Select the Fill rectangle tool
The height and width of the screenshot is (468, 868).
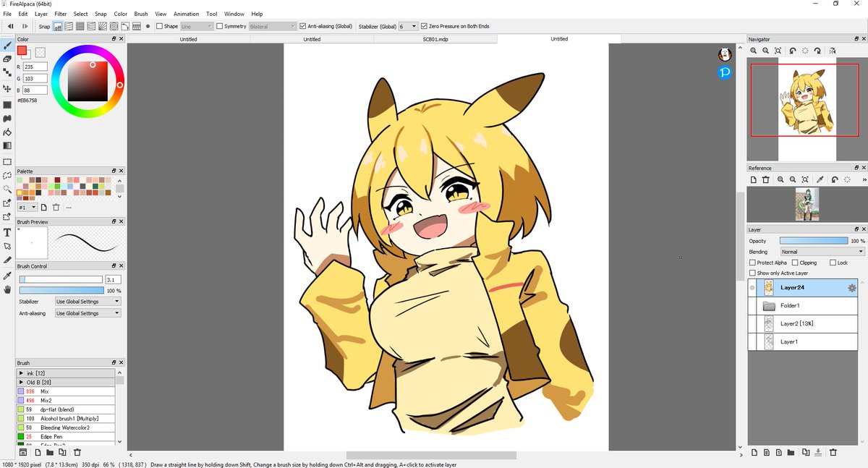click(x=7, y=105)
